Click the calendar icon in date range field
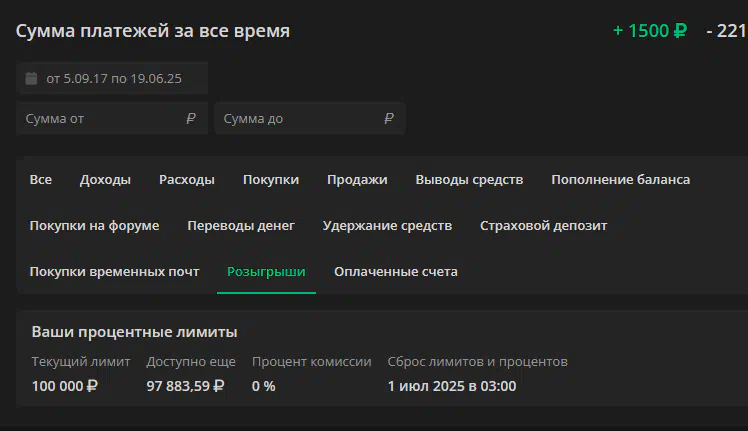The image size is (748, 431). click(31, 78)
